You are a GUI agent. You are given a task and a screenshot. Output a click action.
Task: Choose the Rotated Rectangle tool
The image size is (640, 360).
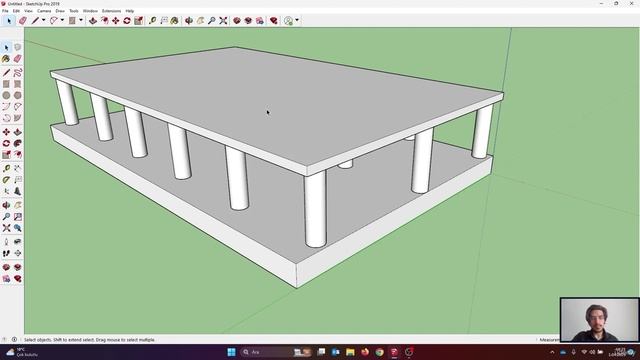click(18, 84)
